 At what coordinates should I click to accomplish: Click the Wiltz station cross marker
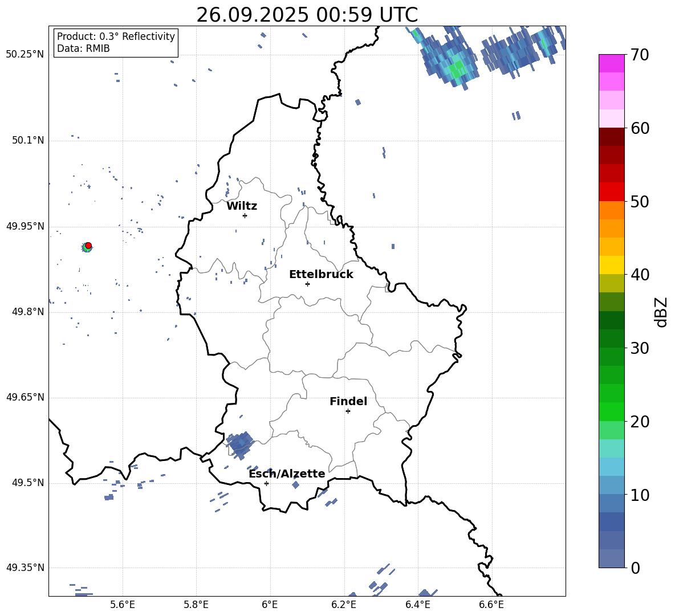[x=245, y=215]
